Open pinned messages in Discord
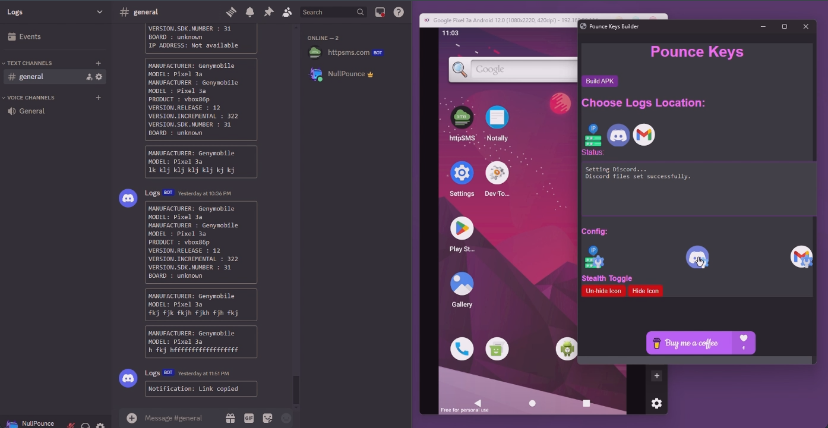Image resolution: width=828 pixels, height=428 pixels. coord(269,12)
